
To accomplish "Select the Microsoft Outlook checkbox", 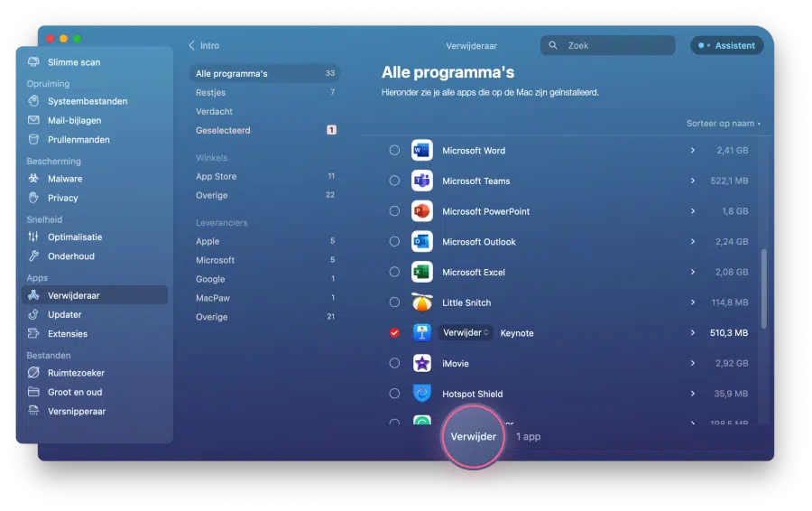I will (x=394, y=242).
